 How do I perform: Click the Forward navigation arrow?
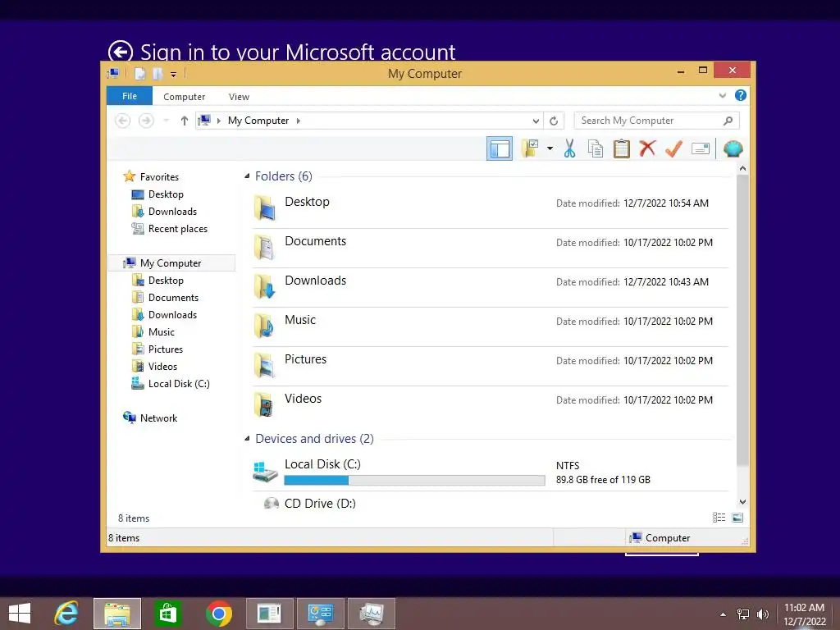(x=146, y=121)
